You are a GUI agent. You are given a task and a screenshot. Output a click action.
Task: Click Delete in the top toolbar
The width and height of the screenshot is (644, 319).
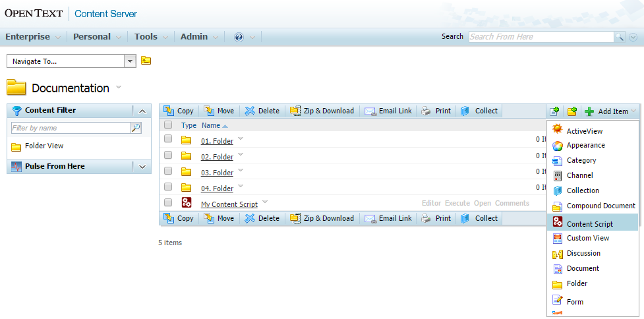pos(262,111)
